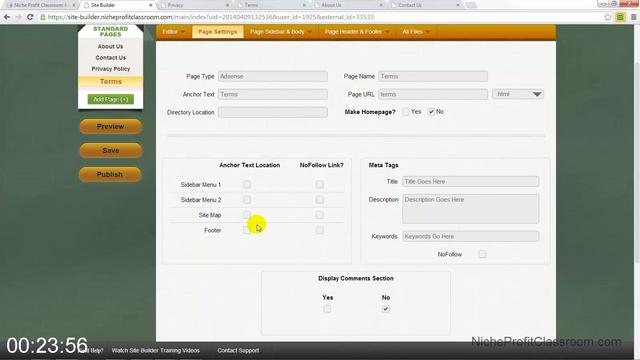Click the green Add Page (+) button
640x360 pixels.
110,99
